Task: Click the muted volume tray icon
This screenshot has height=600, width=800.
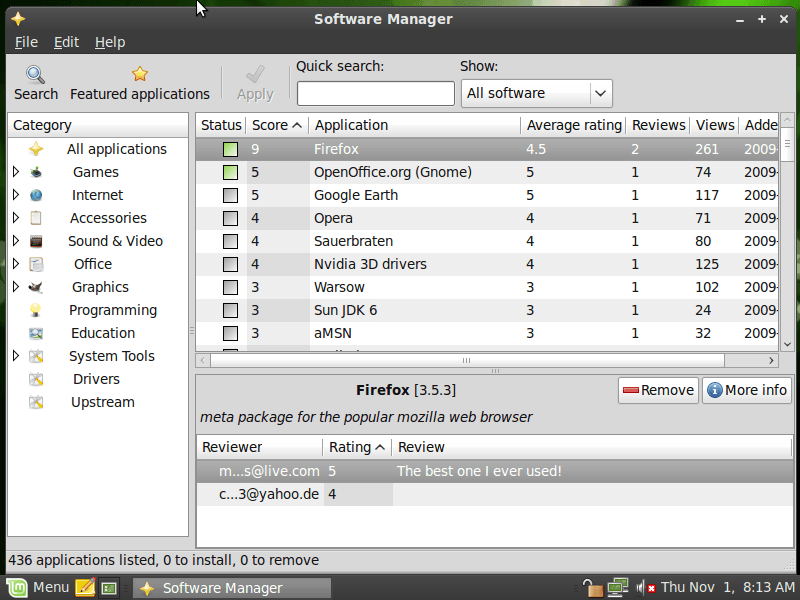Action: (644, 588)
